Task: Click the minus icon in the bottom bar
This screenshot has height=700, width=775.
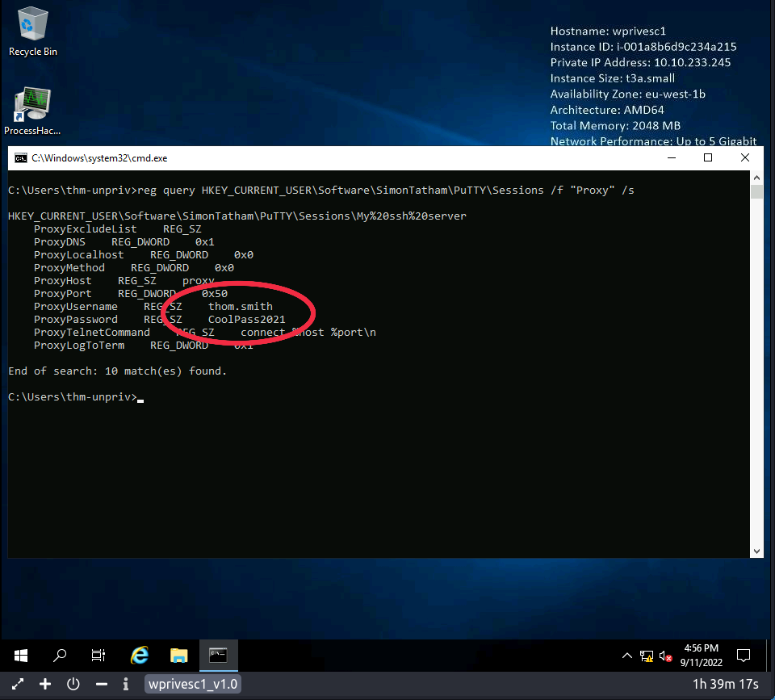Action: (102, 684)
